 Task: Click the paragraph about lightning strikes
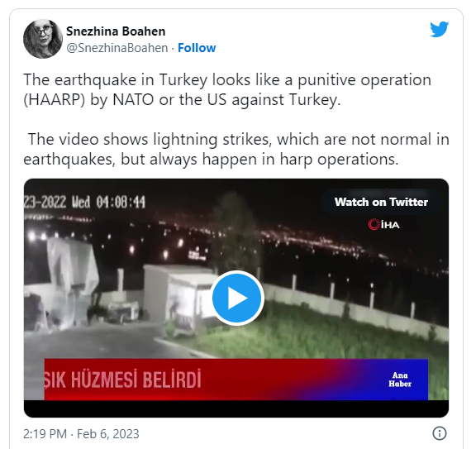[x=236, y=149]
